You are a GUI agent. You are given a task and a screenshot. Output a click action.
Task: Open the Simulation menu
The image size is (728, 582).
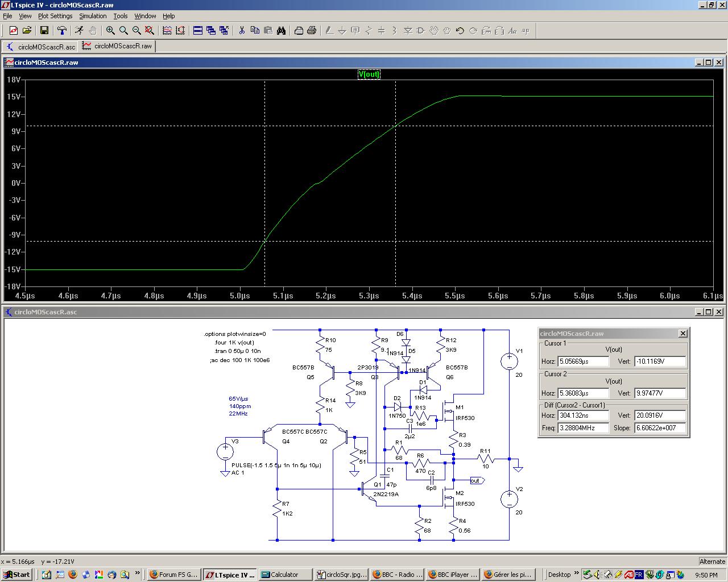point(93,16)
